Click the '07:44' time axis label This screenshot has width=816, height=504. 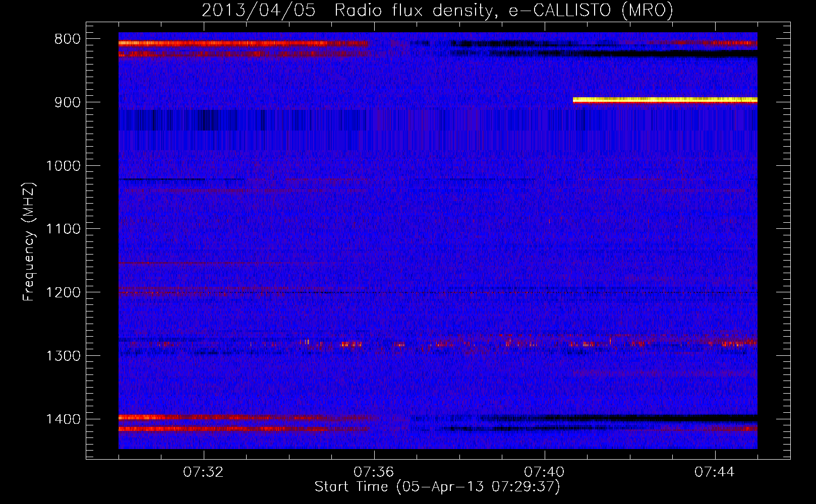[715, 472]
